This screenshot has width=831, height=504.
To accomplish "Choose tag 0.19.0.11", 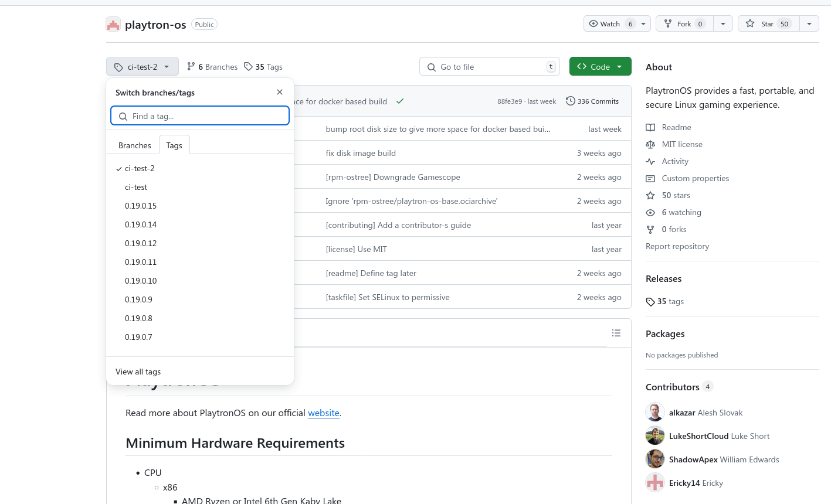I will pyautogui.click(x=200, y=262).
